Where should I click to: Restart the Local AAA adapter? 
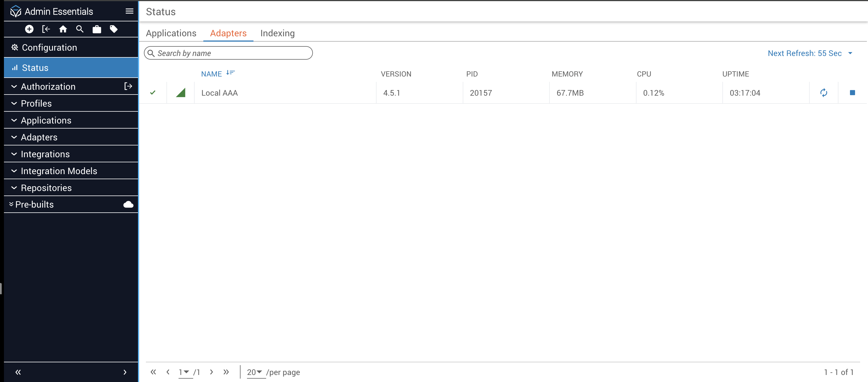click(x=824, y=93)
